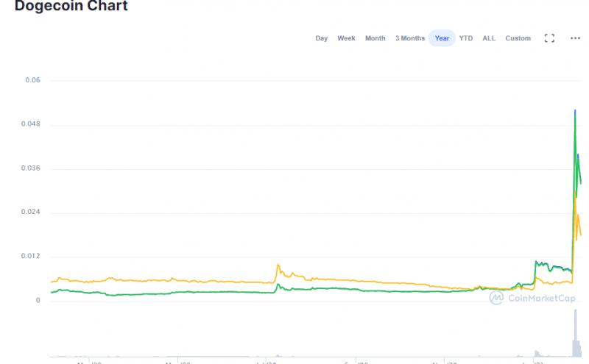Switch chart to YTD view
The image size is (589, 364).
click(x=466, y=38)
